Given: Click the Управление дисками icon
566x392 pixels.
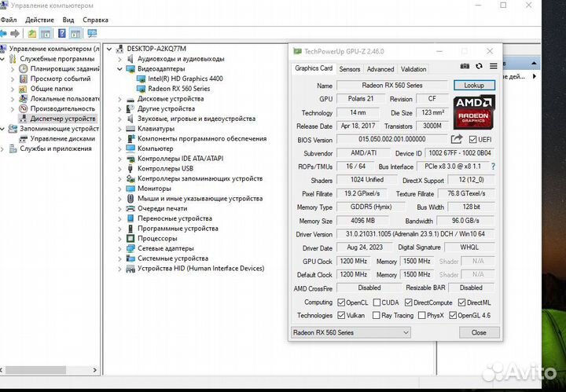Looking at the screenshot, I should (x=23, y=138).
